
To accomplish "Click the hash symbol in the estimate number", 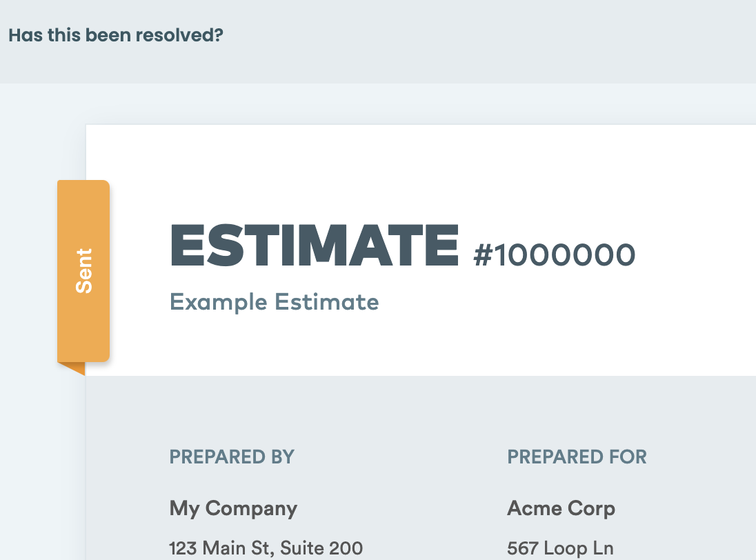I will 483,255.
